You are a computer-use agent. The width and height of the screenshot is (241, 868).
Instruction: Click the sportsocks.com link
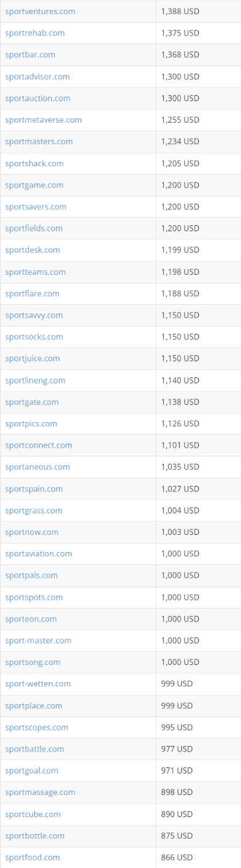click(34, 337)
